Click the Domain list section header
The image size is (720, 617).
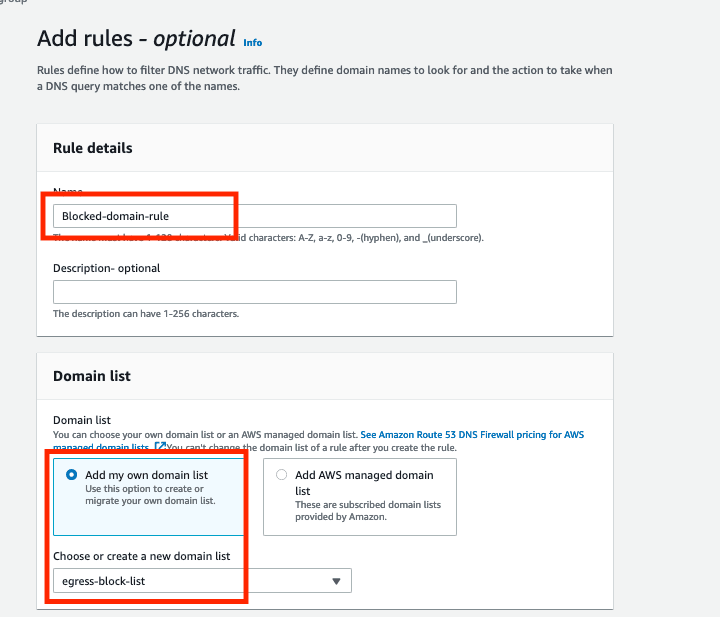(92, 376)
